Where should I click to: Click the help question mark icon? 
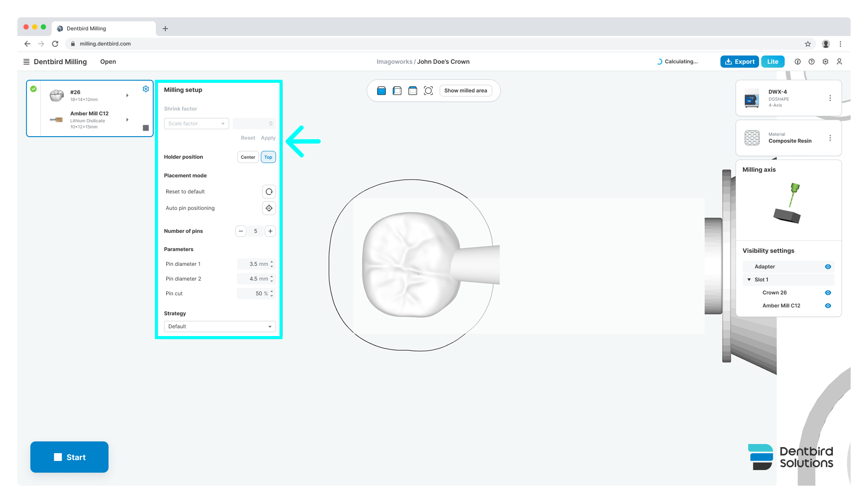(x=812, y=62)
